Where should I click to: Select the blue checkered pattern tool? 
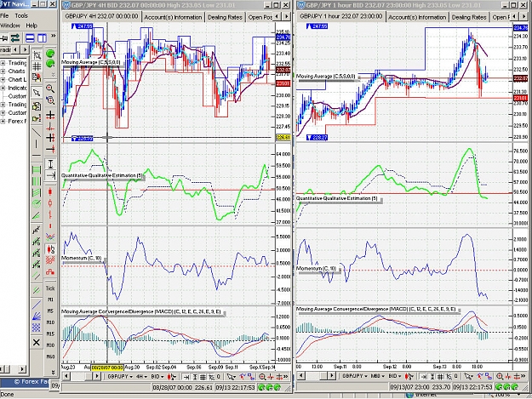pyautogui.click(x=37, y=328)
